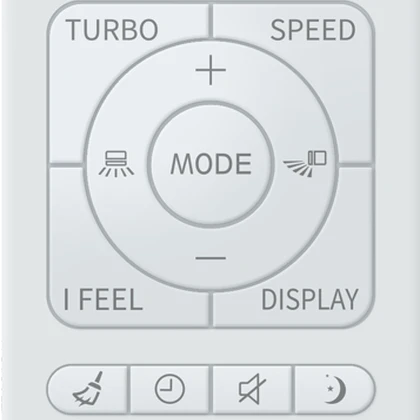Viewport: 420px width, 420px height.
Task: Toggle TURBO mode on
Action: (x=112, y=30)
